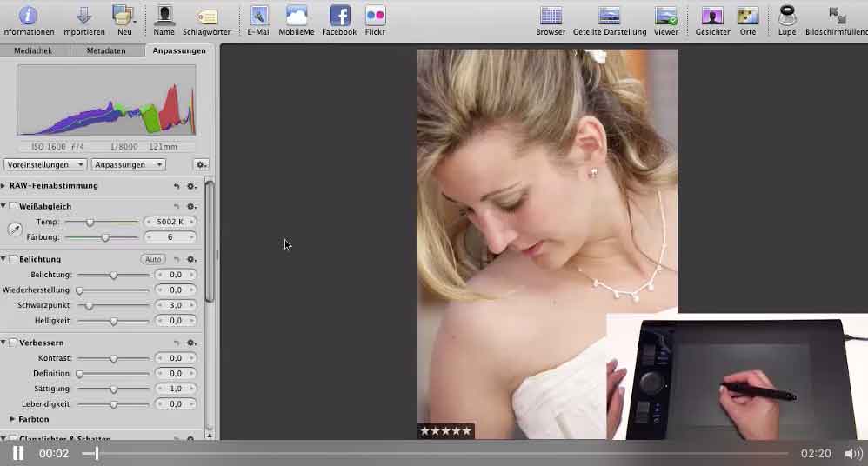Switch to Geteilte Darstellung view
Image resolution: width=868 pixels, height=466 pixels.
tap(610, 16)
